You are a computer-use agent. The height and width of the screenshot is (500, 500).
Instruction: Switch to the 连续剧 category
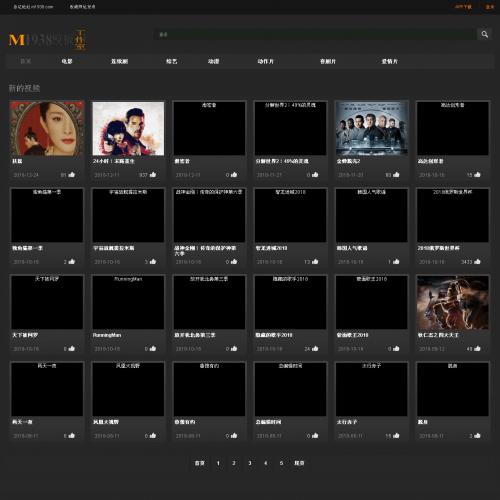click(x=119, y=61)
